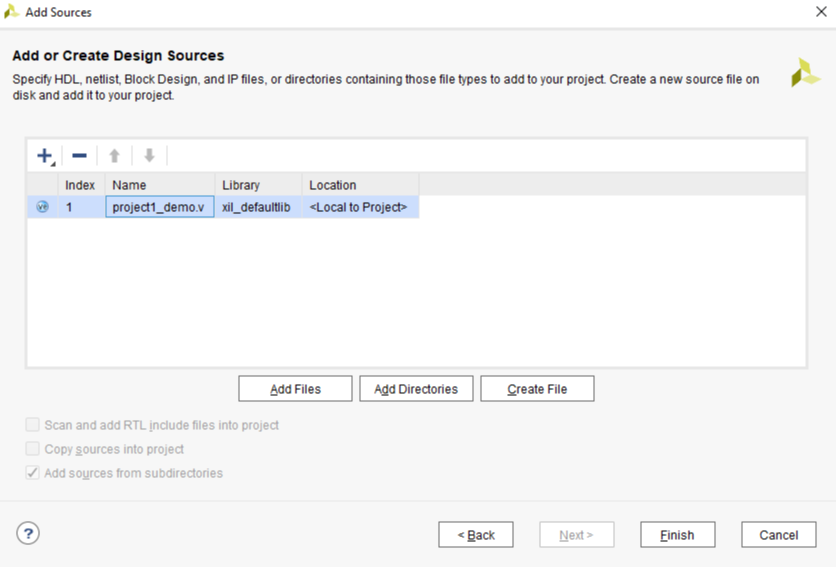Open the help question mark icon
The width and height of the screenshot is (837, 567).
(x=28, y=533)
